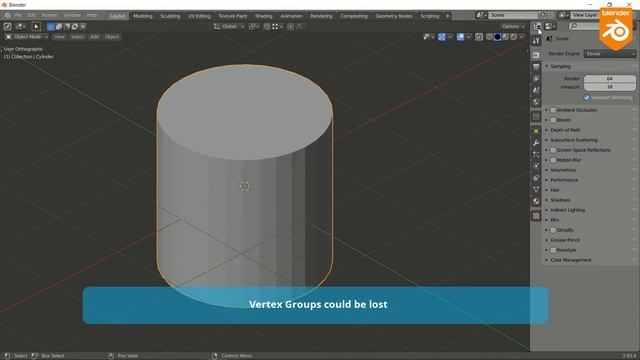Expand the Performance panel
The height and width of the screenshot is (360, 640).
tap(547, 180)
